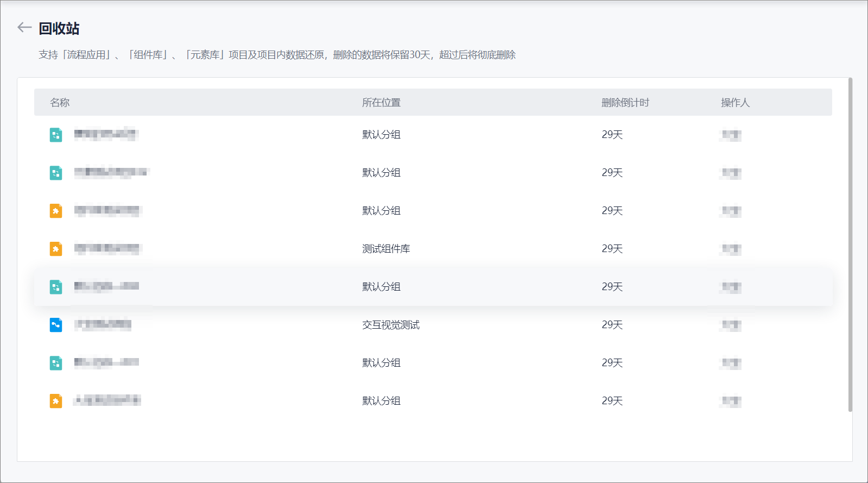The width and height of the screenshot is (868, 483).
Task: Click the back arrow beside 回收站
Action: point(24,28)
